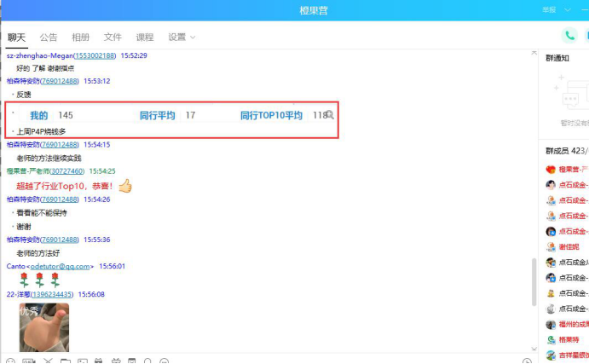
Task: Open the 优秀 thumbs-up photo thumbnail
Action: [44, 327]
